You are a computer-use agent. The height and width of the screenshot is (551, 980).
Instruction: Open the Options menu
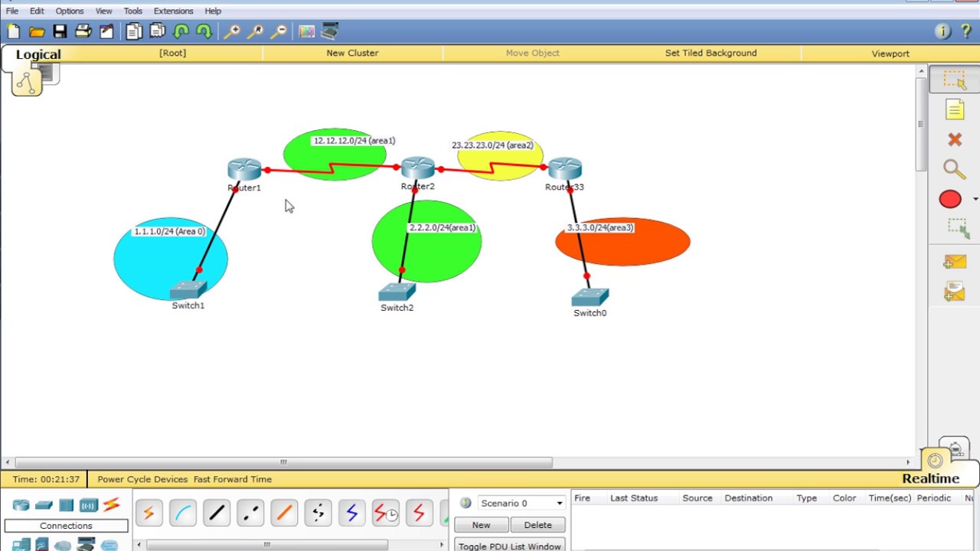(x=70, y=11)
